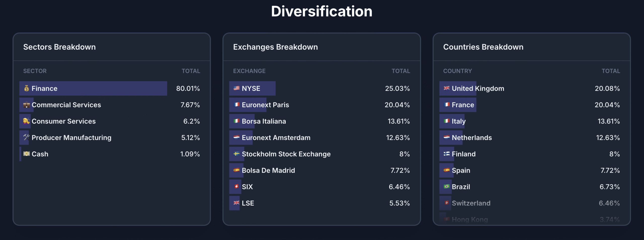Click the Cash banknote icon
The width and height of the screenshot is (644, 240).
(x=26, y=154)
